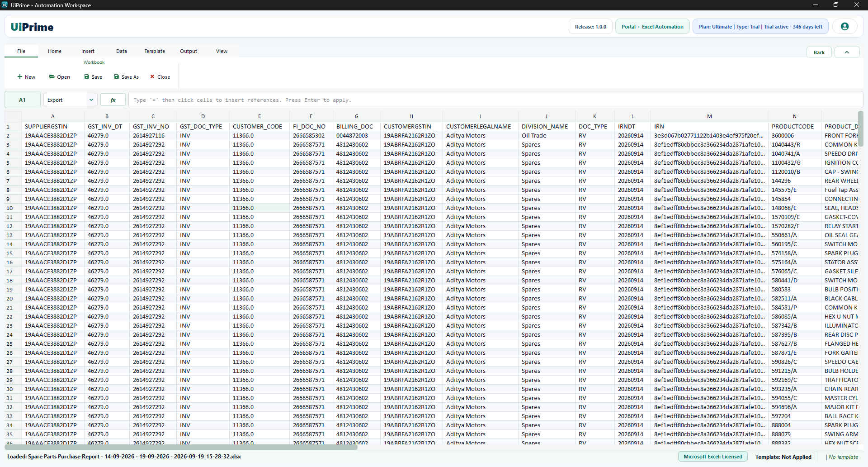Go to the Output tab
The height and width of the screenshot is (467, 868).
tap(189, 51)
